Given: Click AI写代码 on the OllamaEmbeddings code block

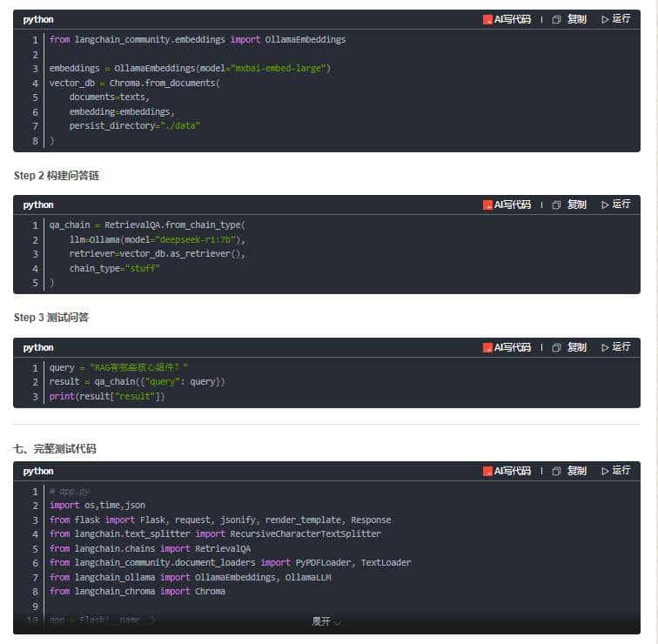Looking at the screenshot, I should (507, 19).
